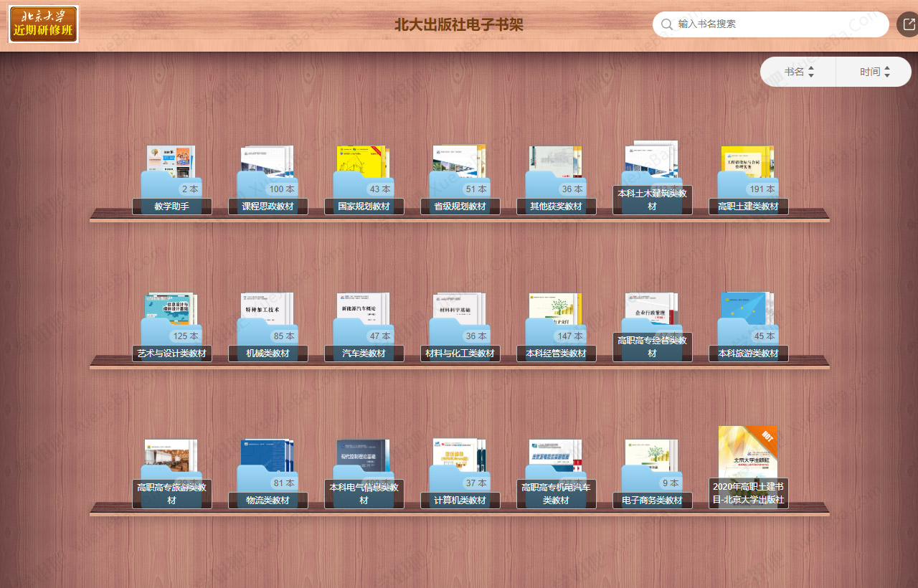Sort books by 时间
This screenshot has height=588, width=918.
[x=874, y=72]
